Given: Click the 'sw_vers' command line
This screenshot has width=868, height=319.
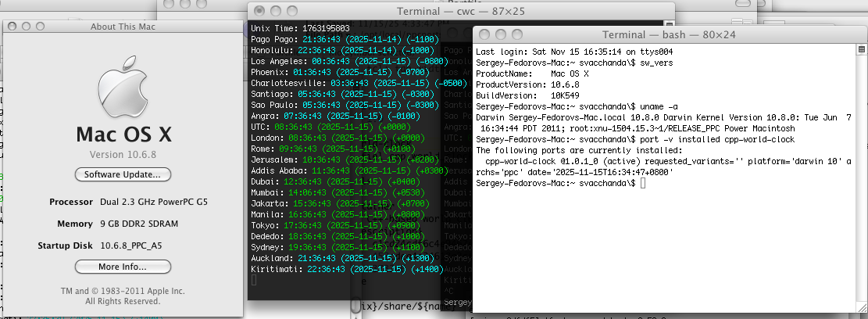Looking at the screenshot, I should coord(574,63).
